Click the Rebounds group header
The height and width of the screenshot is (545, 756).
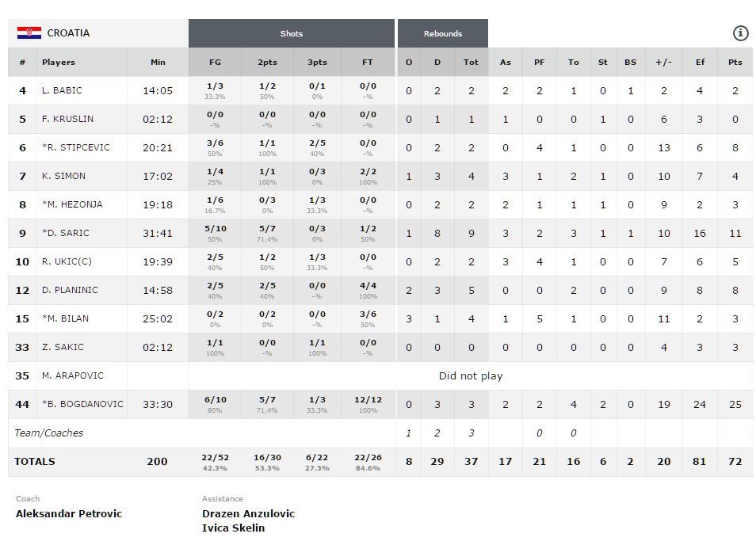point(442,33)
